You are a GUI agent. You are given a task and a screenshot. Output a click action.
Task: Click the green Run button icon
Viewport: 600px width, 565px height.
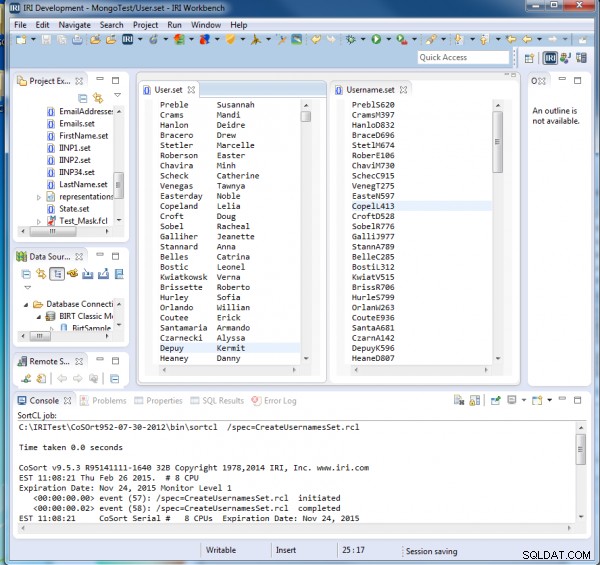(x=376, y=39)
